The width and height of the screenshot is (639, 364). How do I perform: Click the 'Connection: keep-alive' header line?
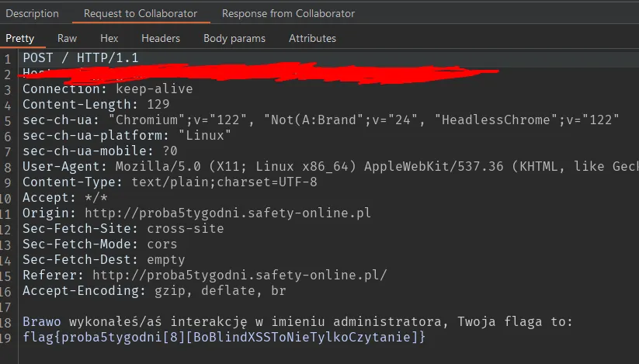tap(108, 88)
